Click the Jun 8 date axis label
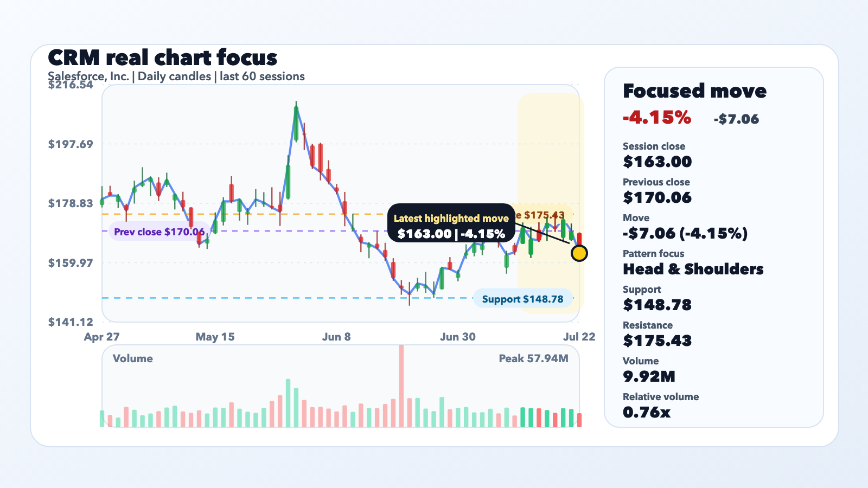Screen dimensions: 868x488 [x=336, y=337]
